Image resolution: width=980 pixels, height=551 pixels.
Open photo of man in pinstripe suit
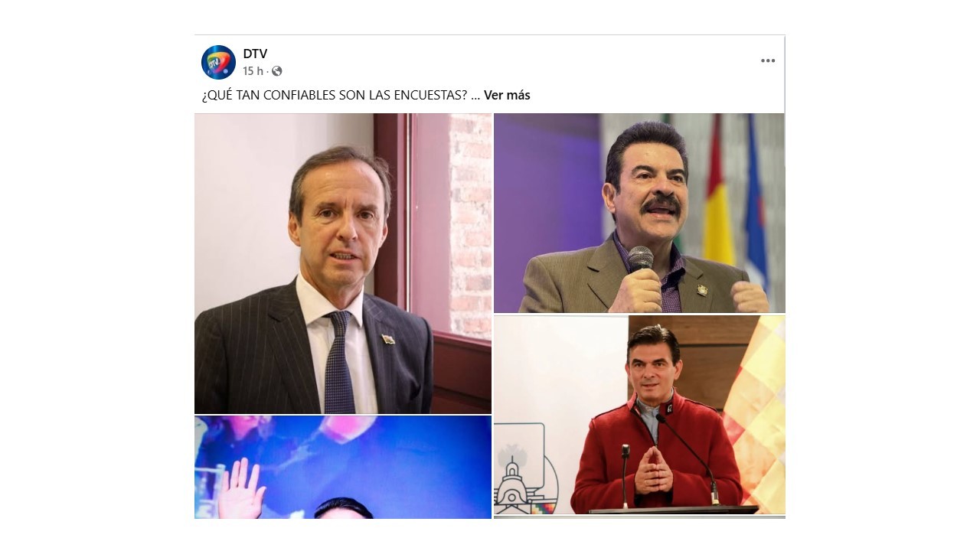click(x=343, y=264)
